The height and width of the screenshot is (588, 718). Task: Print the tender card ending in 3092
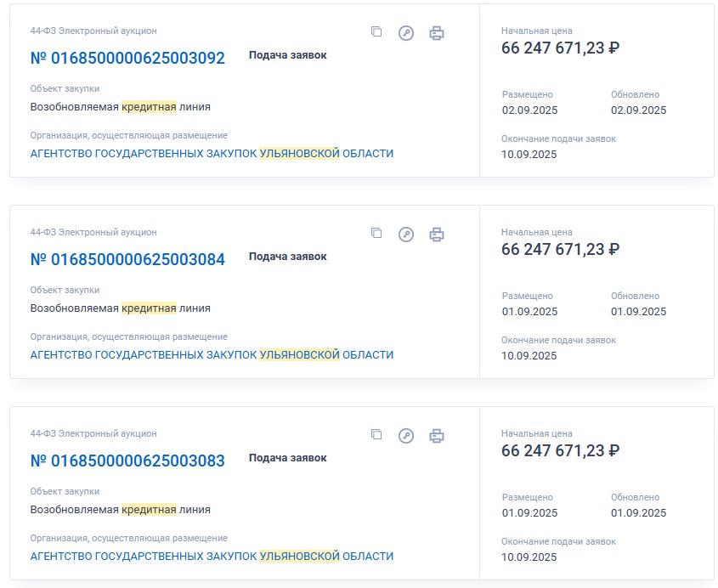pos(437,33)
